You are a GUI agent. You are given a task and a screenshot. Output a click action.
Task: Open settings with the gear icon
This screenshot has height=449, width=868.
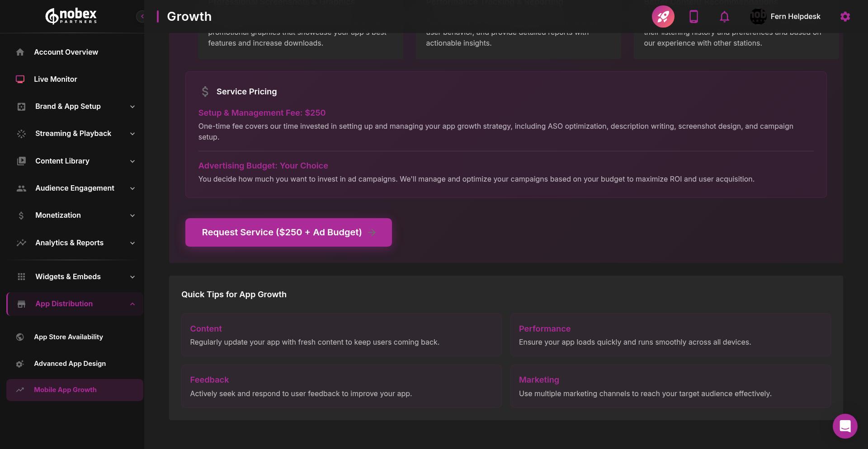(845, 16)
